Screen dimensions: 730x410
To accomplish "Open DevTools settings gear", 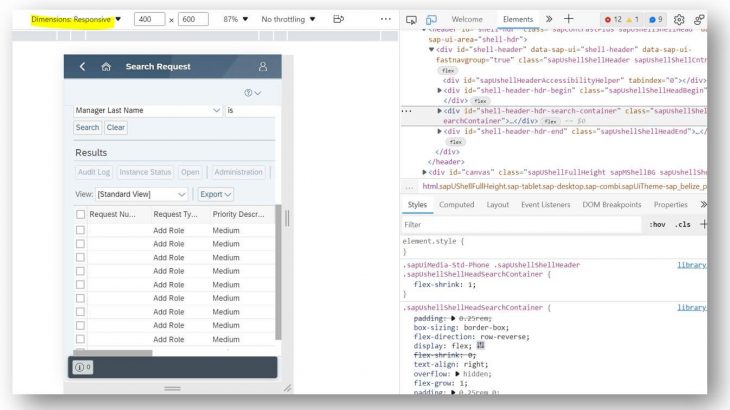I will point(679,19).
